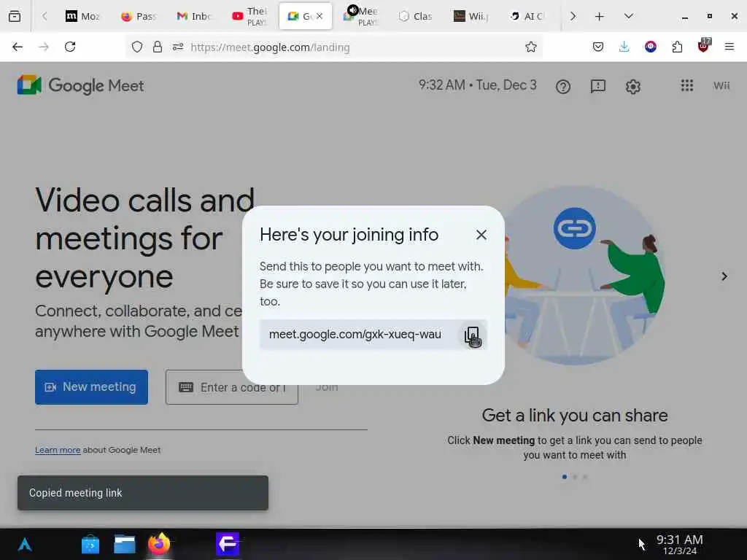
Task: Expand the list all tabs dropdown
Action: click(628, 16)
